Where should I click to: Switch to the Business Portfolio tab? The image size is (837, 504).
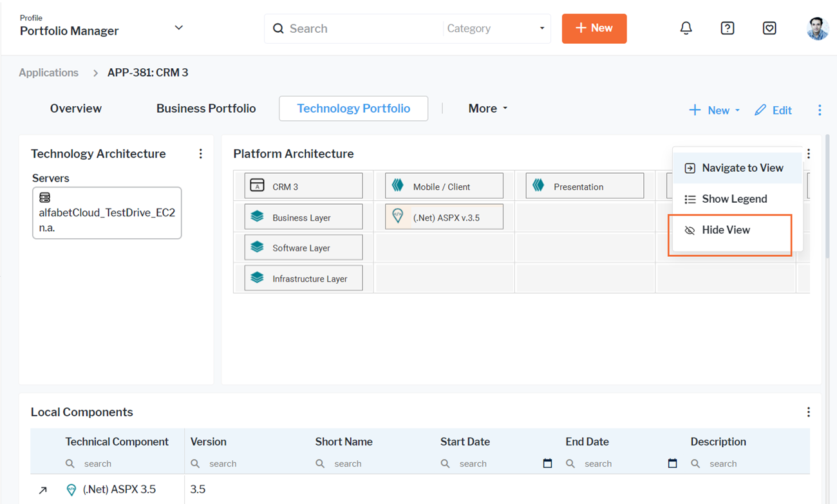pyautogui.click(x=206, y=109)
